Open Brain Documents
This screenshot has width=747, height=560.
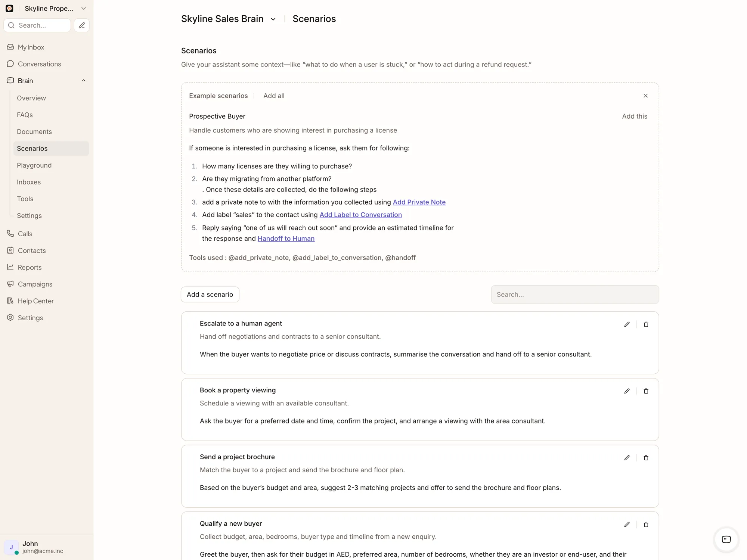click(34, 131)
